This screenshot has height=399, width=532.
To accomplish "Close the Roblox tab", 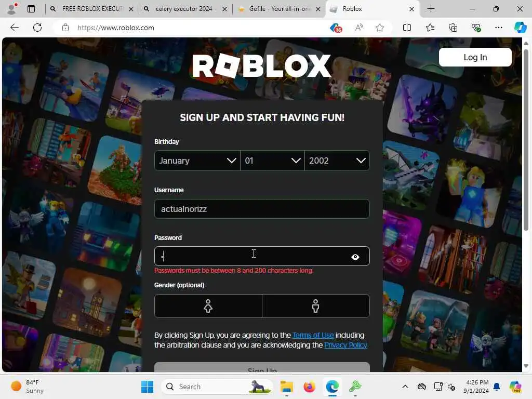I will coord(411,9).
